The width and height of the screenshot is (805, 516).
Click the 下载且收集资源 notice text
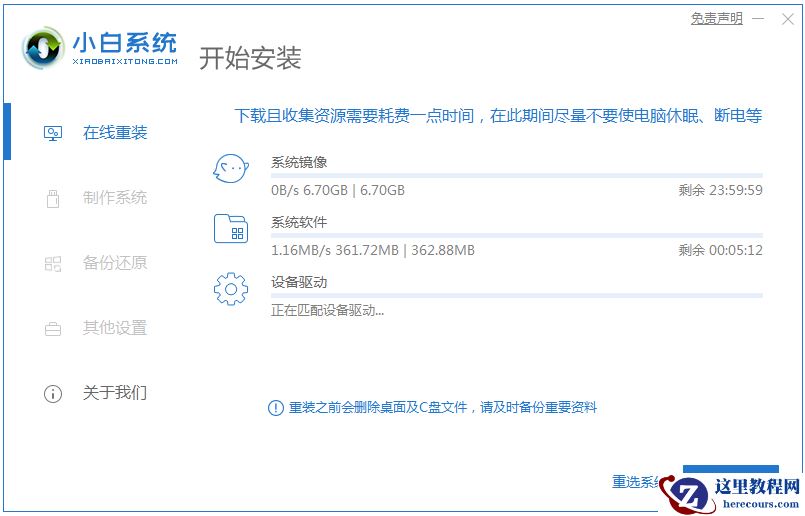498,116
